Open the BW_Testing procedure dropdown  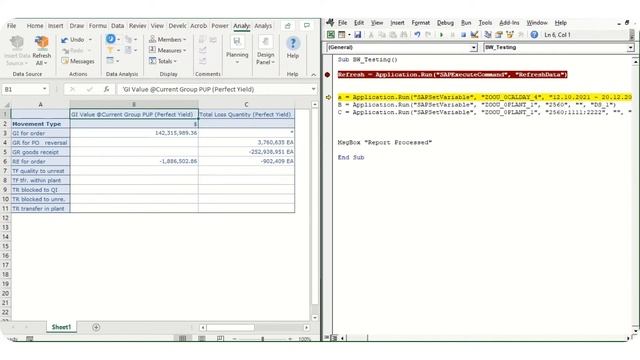(x=631, y=48)
